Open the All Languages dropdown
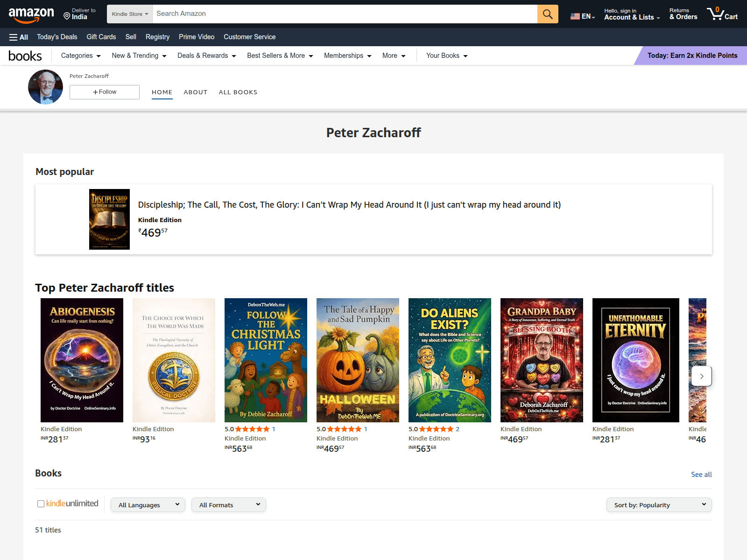Viewport: 747px width, 560px height. tap(148, 505)
